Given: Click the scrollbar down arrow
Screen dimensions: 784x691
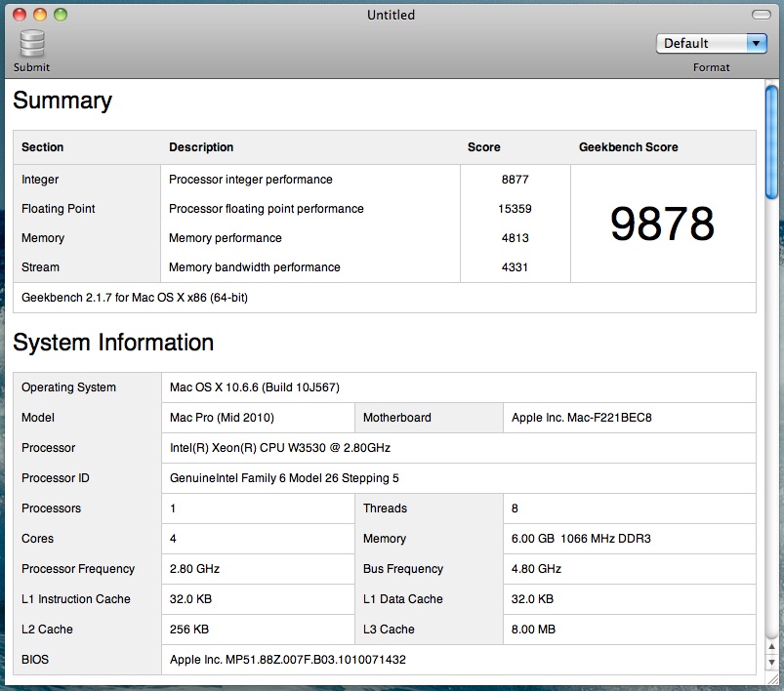Looking at the screenshot, I should tap(772, 662).
